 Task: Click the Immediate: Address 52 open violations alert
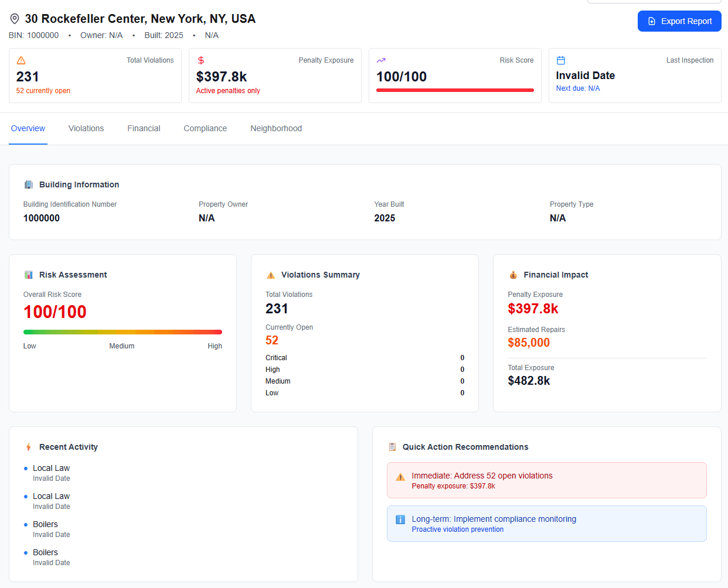tap(546, 480)
